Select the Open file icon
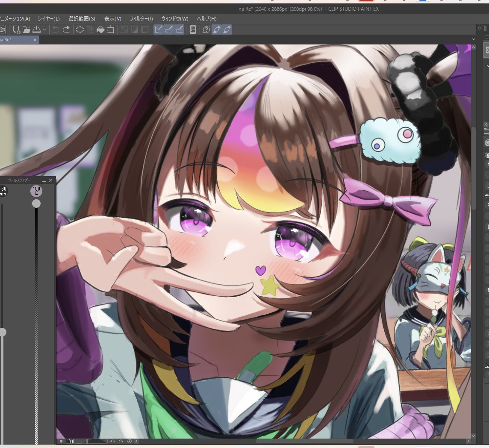The height and width of the screenshot is (448, 489). point(26,29)
